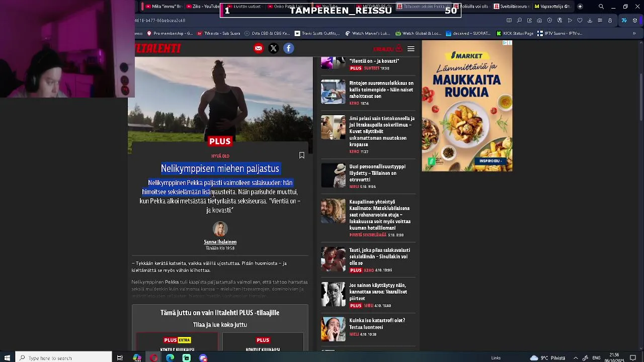Click the translate page globe icon

559,21
